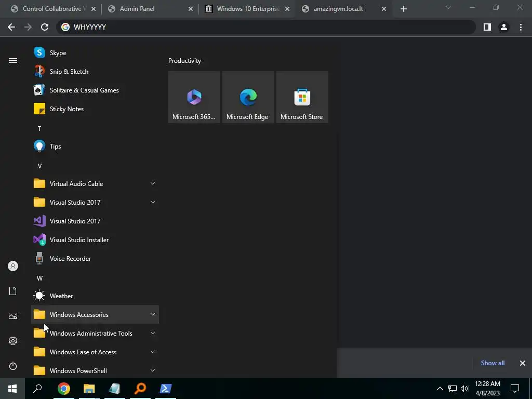Viewport: 532px width, 399px height.
Task: Jump to letter V section header
Action: pos(39,166)
